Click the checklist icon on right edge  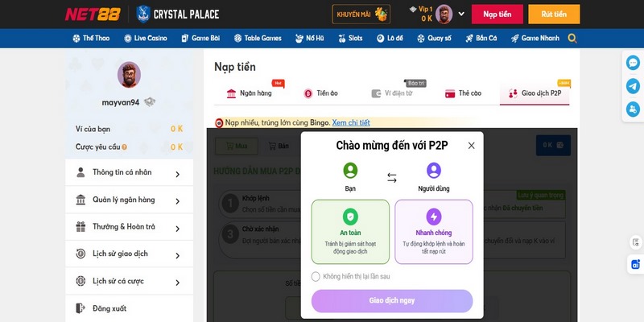(636, 242)
